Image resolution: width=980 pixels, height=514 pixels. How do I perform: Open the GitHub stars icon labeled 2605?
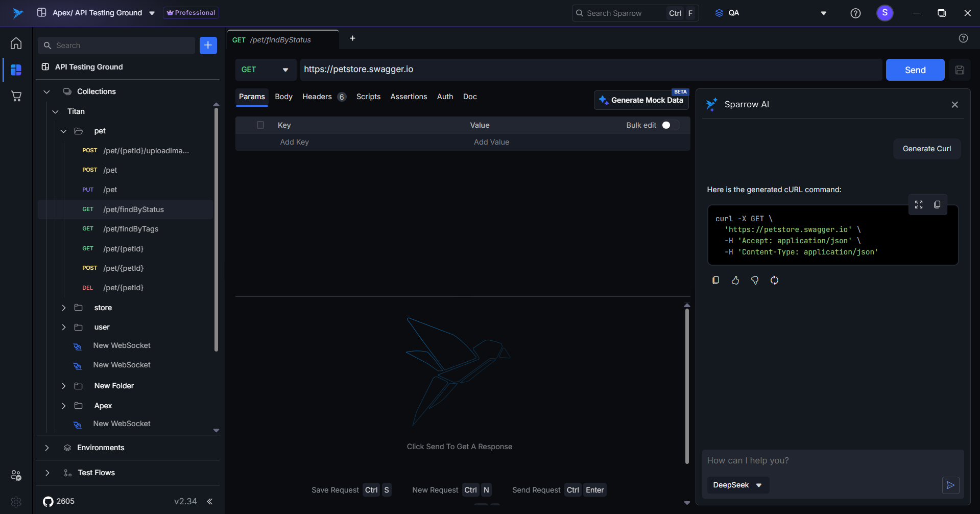[49, 501]
